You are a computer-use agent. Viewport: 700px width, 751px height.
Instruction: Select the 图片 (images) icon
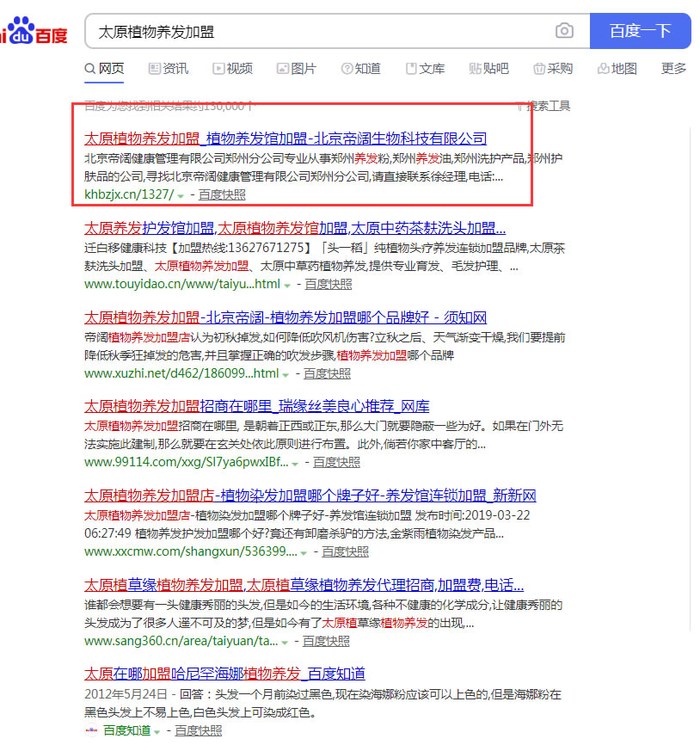click(281, 68)
